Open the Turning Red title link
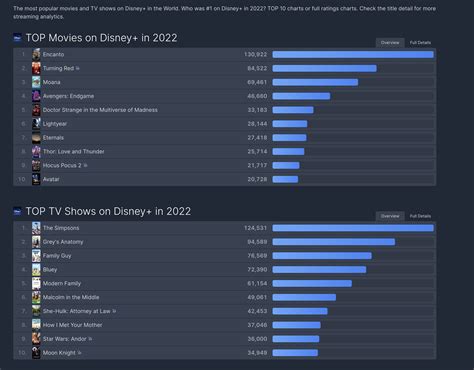 point(58,68)
